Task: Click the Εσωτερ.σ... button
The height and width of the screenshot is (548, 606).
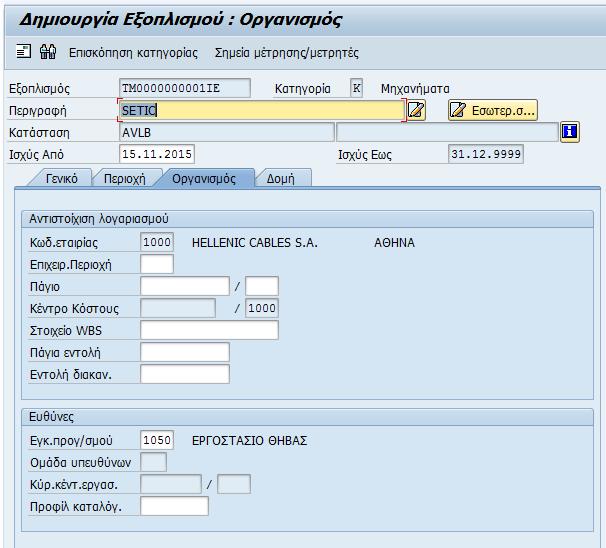Action: pos(493,110)
